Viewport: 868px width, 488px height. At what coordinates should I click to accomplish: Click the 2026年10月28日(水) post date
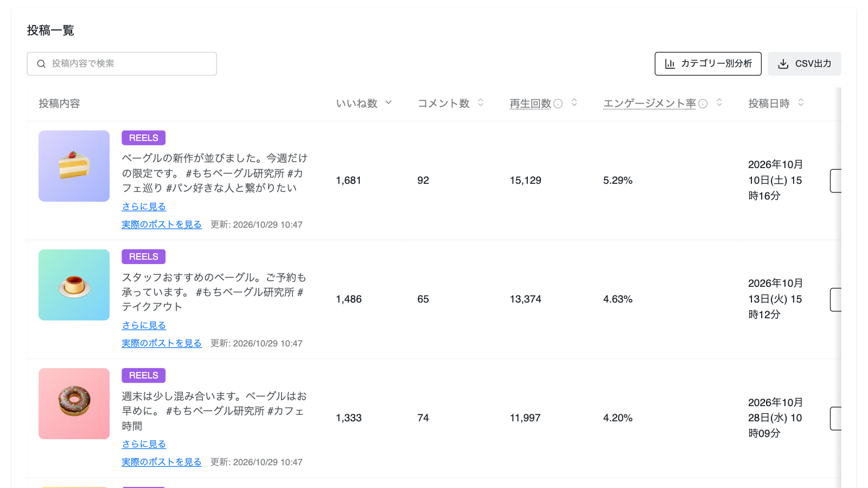pyautogui.click(x=775, y=418)
